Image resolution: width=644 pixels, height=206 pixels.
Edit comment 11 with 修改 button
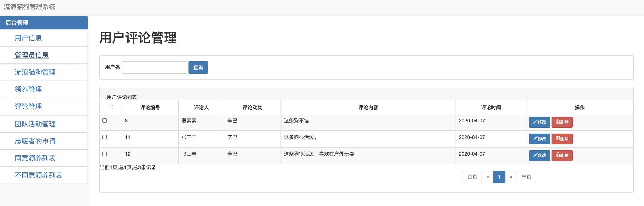tap(539, 139)
